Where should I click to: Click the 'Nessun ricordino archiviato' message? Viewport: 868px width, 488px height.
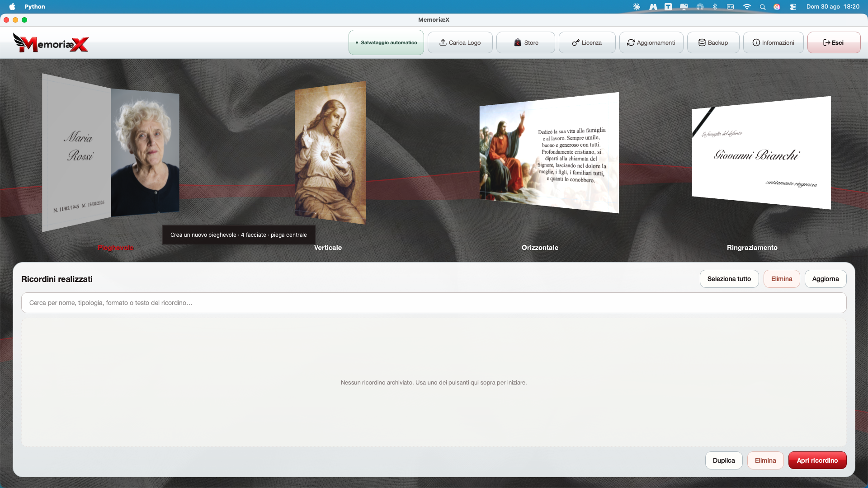click(x=434, y=382)
